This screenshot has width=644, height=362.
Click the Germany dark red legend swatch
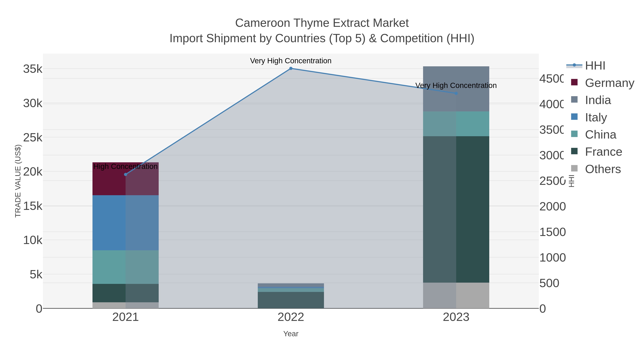[574, 82]
